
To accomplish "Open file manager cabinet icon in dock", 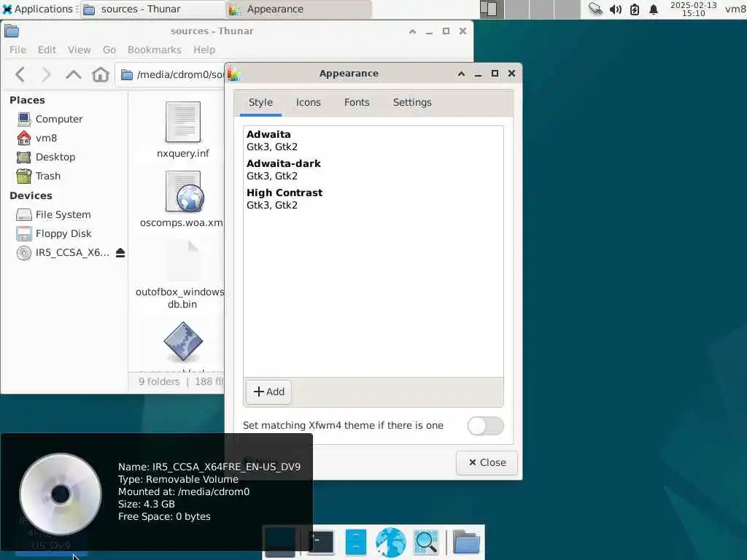I will pos(356,542).
